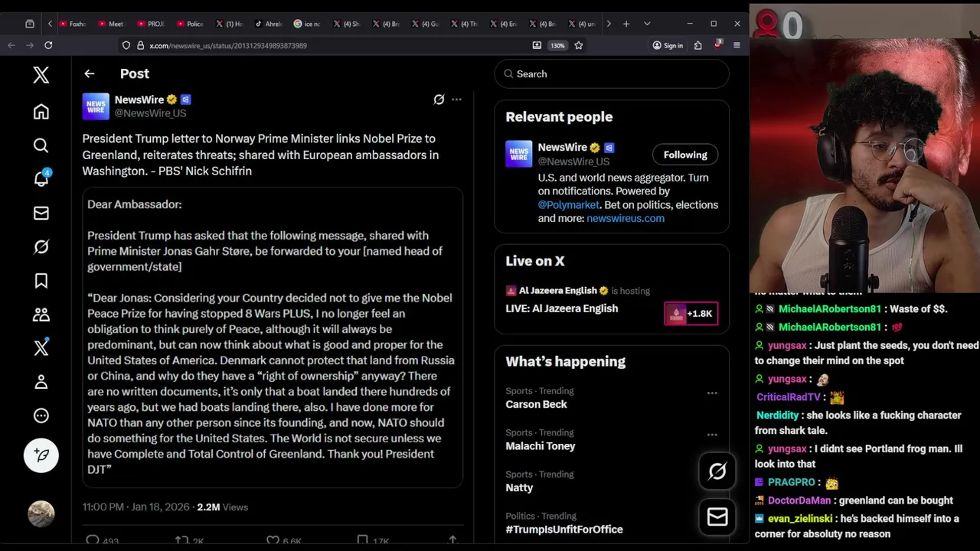The image size is (980, 551).
Task: Switch to the Meet tab
Action: click(x=112, y=24)
